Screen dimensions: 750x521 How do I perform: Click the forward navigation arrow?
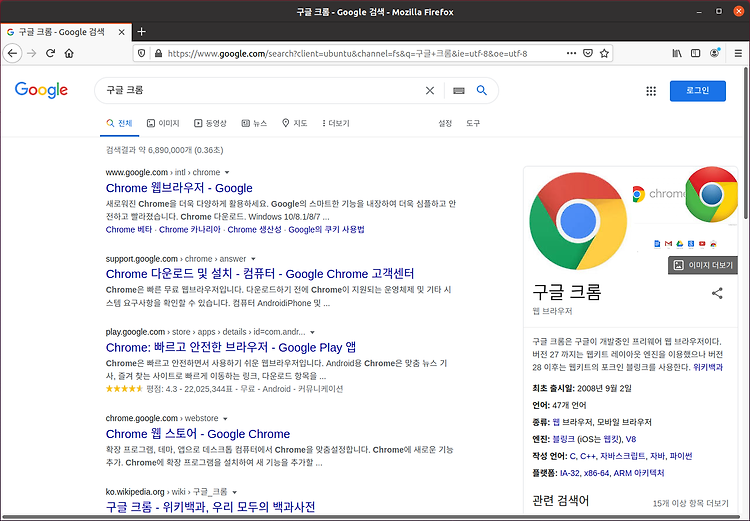pyautogui.click(x=32, y=53)
